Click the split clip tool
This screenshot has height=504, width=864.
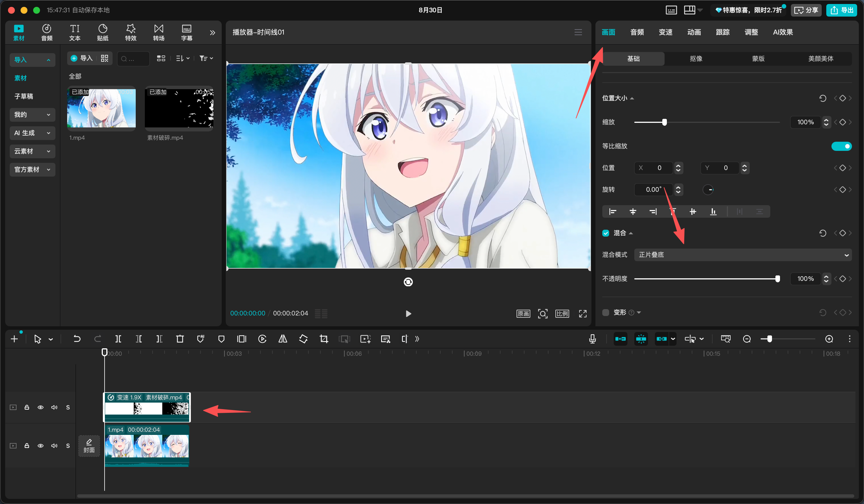[x=118, y=339]
